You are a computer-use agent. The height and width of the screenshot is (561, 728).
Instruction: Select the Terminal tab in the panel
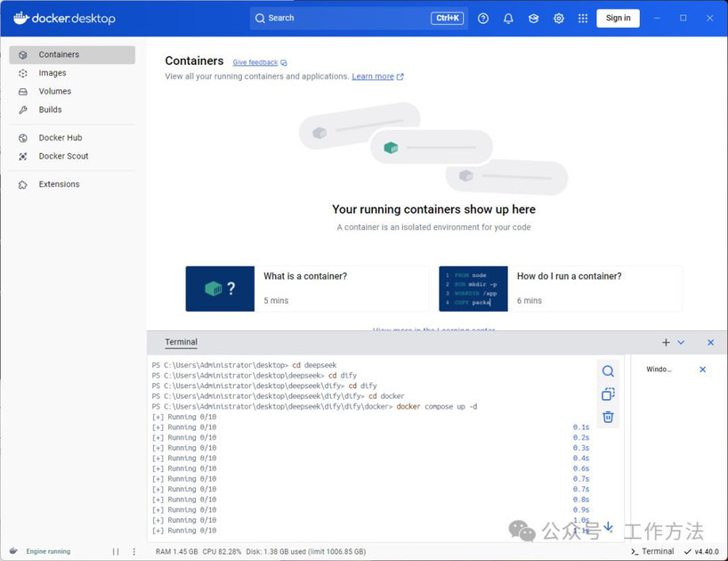(181, 342)
